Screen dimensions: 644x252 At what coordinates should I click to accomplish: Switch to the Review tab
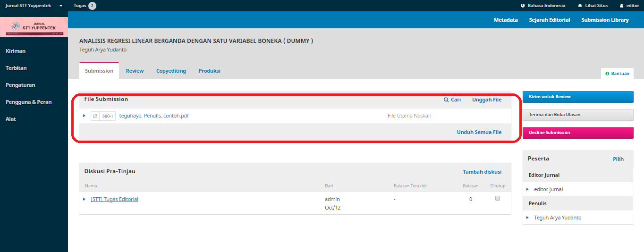coord(135,71)
